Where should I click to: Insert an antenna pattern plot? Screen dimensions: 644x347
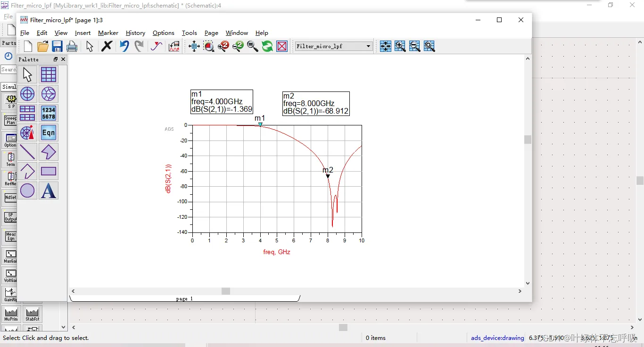tap(27, 132)
